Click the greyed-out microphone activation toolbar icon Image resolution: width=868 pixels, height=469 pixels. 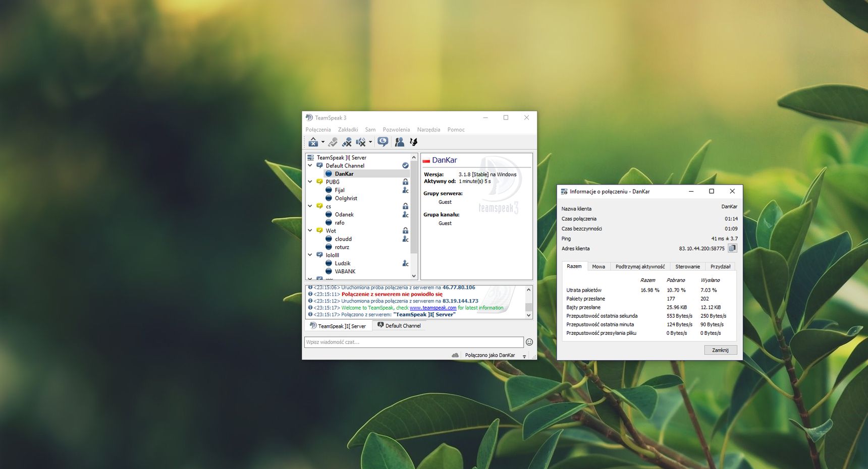coord(333,142)
